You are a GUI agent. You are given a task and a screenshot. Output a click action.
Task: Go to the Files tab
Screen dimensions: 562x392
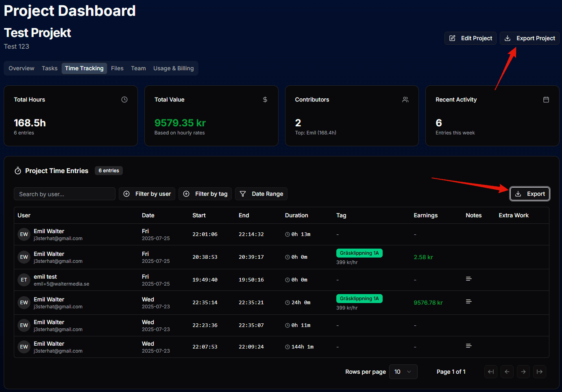tap(117, 68)
